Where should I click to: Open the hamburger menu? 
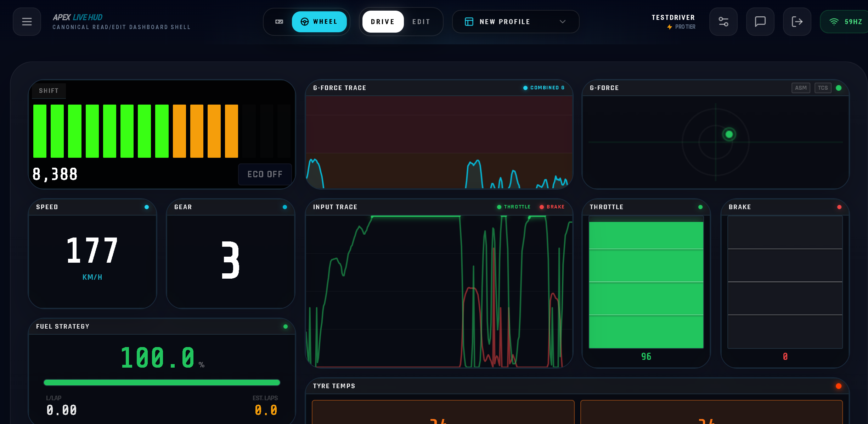click(27, 22)
